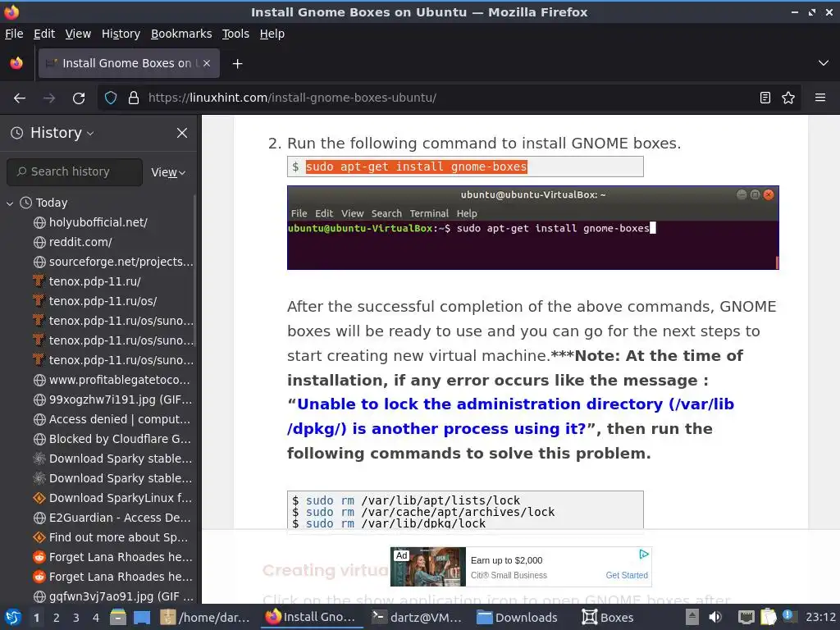Open tenox.pdp-11.ru/os/ history entry
Viewport: 840px width, 630px height.
[103, 301]
